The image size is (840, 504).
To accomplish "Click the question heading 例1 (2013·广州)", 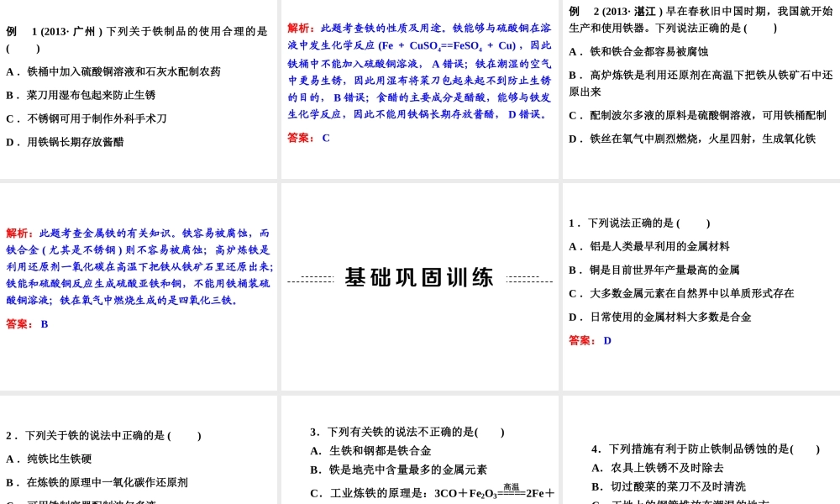I will pyautogui.click(x=137, y=39).
